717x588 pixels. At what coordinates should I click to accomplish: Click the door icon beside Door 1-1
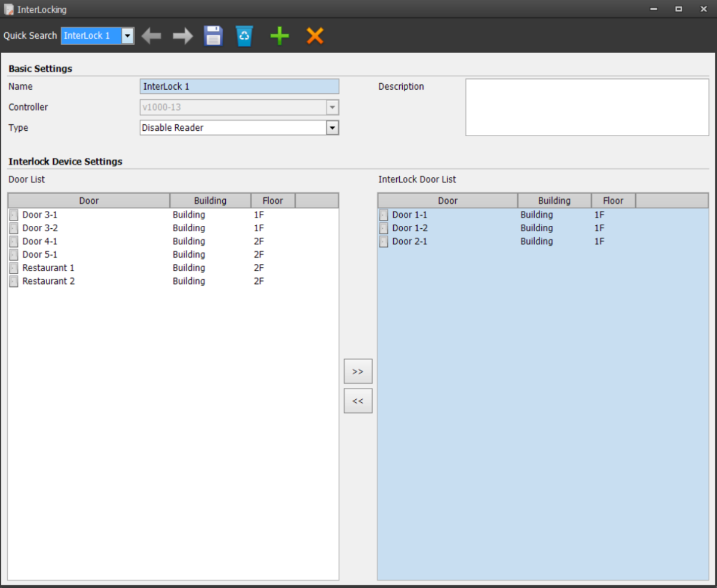[383, 215]
